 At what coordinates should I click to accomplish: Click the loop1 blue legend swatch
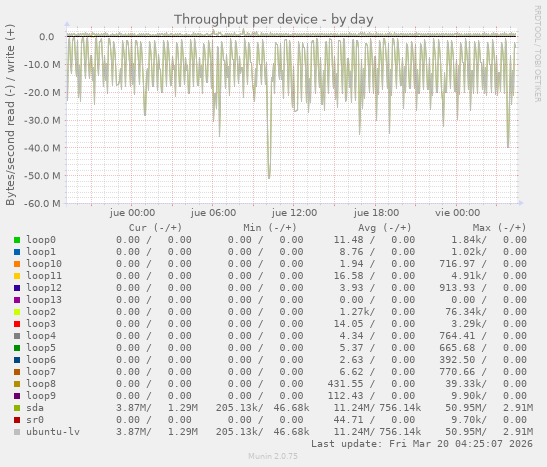(x=17, y=252)
